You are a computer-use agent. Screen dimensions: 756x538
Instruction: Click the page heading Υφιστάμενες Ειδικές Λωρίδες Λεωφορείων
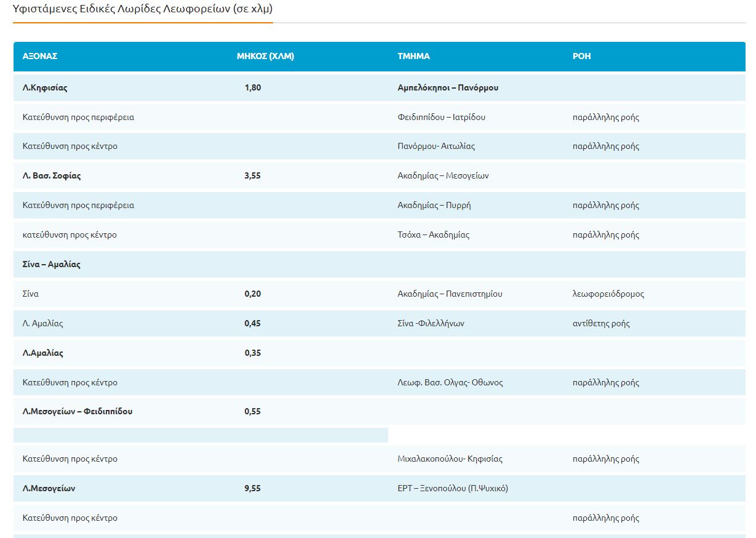coord(142,9)
